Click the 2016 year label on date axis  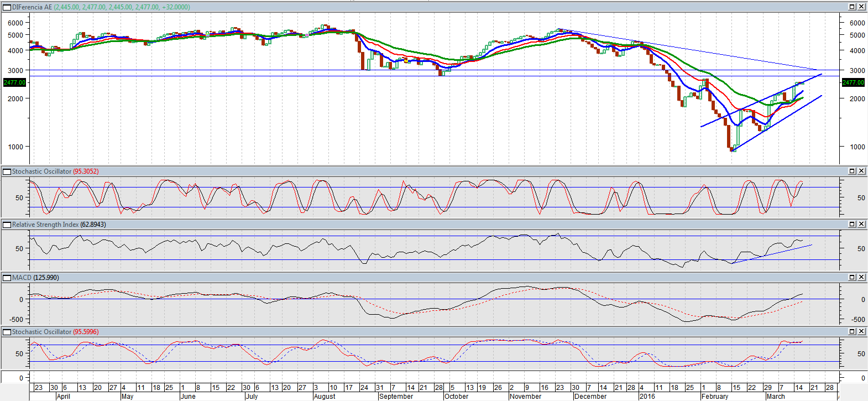(x=647, y=397)
